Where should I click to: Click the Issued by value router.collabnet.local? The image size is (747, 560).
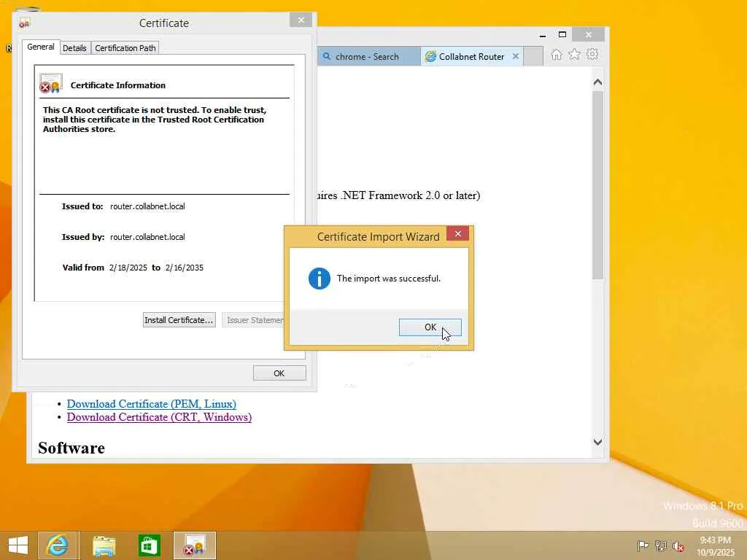pyautogui.click(x=147, y=237)
